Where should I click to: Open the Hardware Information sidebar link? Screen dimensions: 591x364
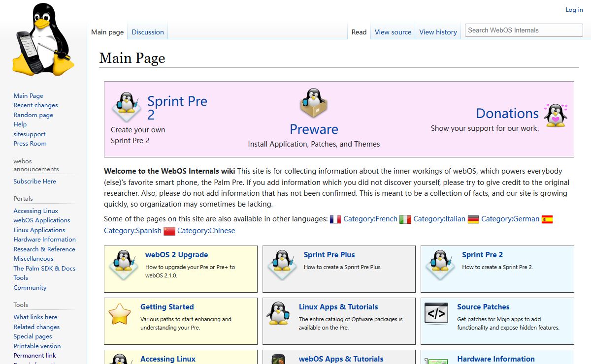click(x=45, y=240)
